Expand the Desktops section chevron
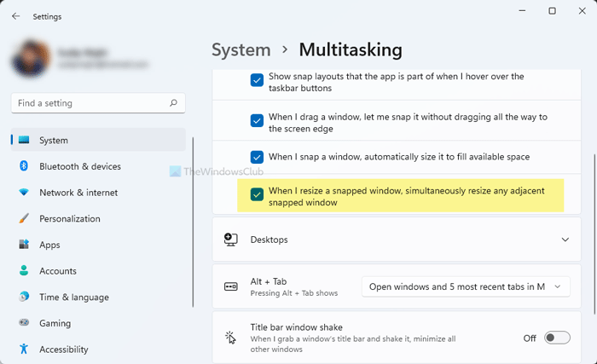The image size is (597, 364). [x=565, y=240]
